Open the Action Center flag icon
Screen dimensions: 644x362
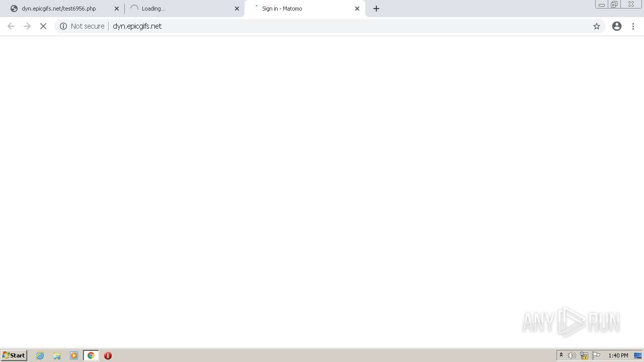point(596,355)
